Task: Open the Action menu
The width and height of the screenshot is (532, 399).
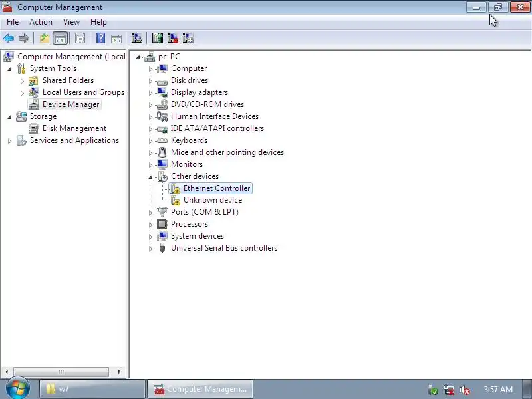Action: (41, 22)
